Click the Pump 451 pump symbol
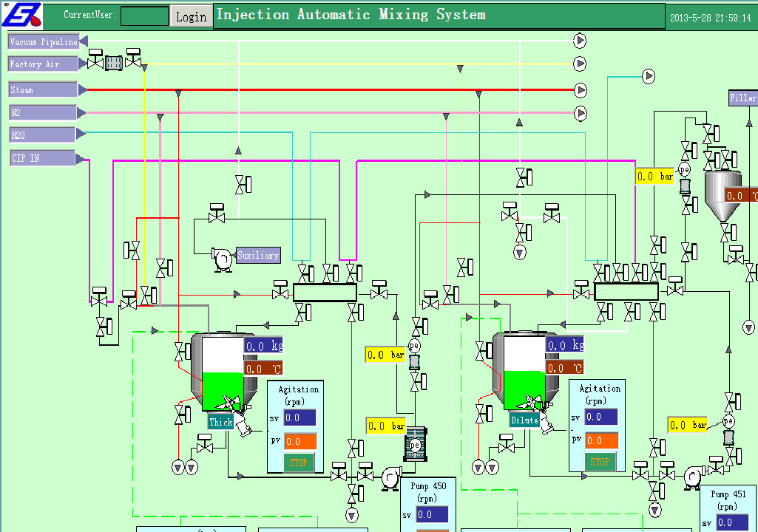 pyautogui.click(x=692, y=477)
